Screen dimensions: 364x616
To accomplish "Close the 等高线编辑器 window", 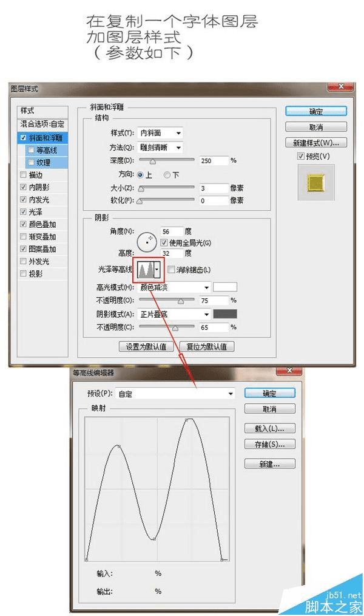I will point(289,371).
